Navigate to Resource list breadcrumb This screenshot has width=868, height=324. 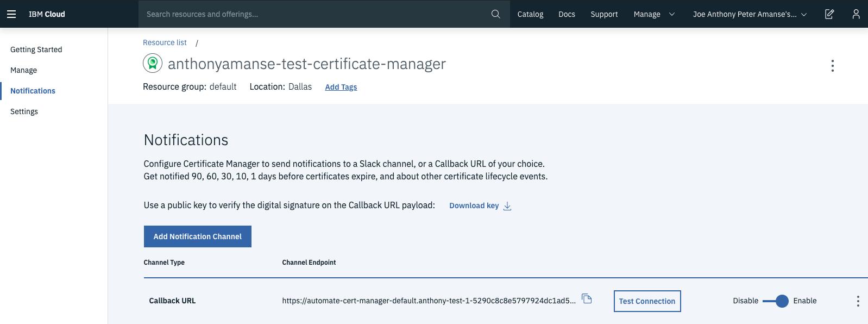(x=165, y=42)
